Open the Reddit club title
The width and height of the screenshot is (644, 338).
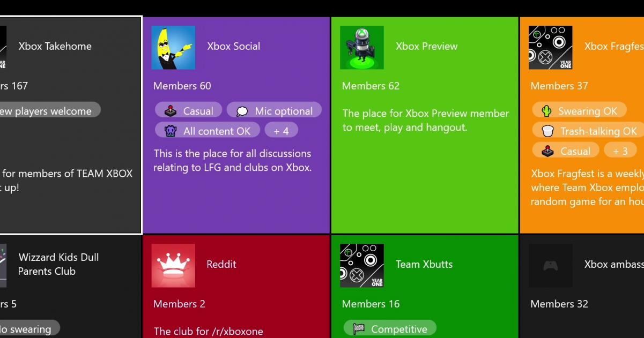click(221, 264)
